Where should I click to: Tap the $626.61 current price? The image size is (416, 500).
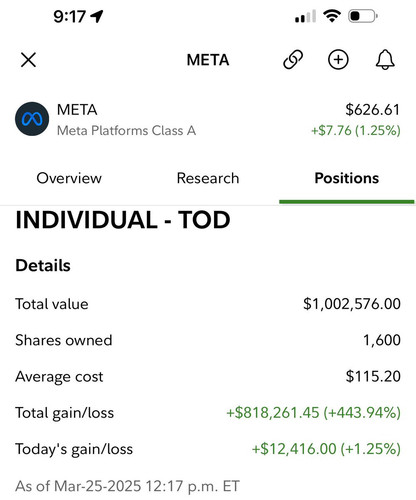pos(372,110)
